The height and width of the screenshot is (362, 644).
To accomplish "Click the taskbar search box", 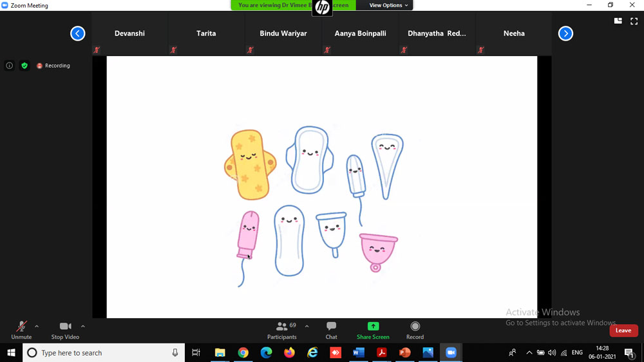I will (104, 352).
